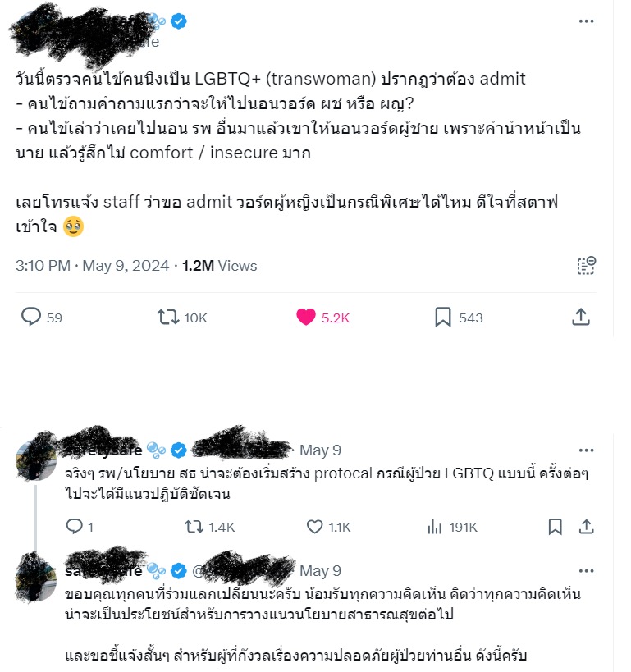Image resolution: width=631 pixels, height=672 pixels.
Task: Share the main tweet via upload icon
Action: coord(581,317)
